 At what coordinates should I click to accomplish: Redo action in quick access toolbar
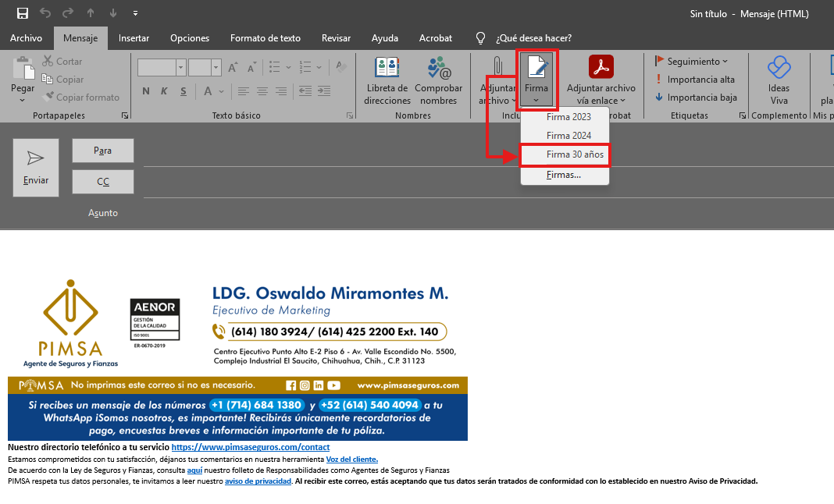68,13
